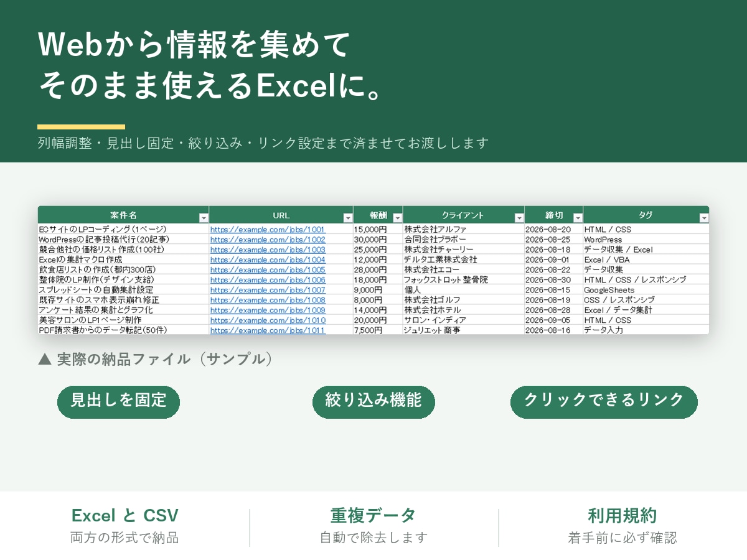Open the タグ column filter dropdown
Viewport: 747px width, 560px height.
[704, 218]
